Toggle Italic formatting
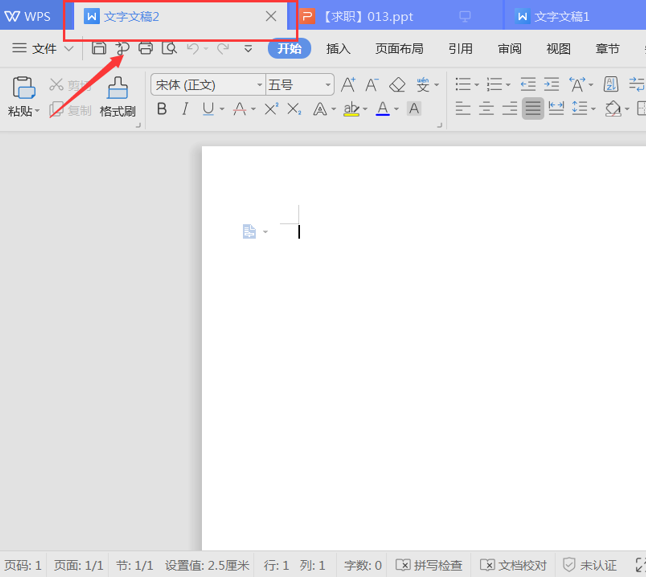646x577 pixels. pyautogui.click(x=185, y=109)
